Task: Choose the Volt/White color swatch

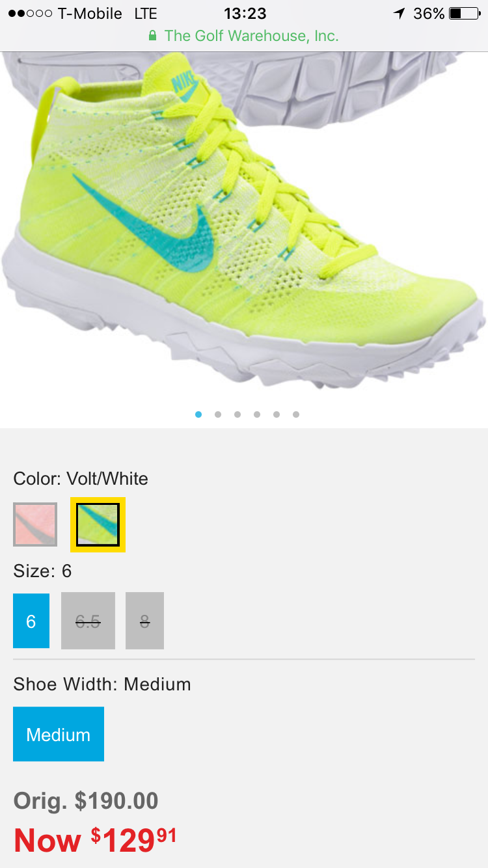Action: click(x=98, y=524)
